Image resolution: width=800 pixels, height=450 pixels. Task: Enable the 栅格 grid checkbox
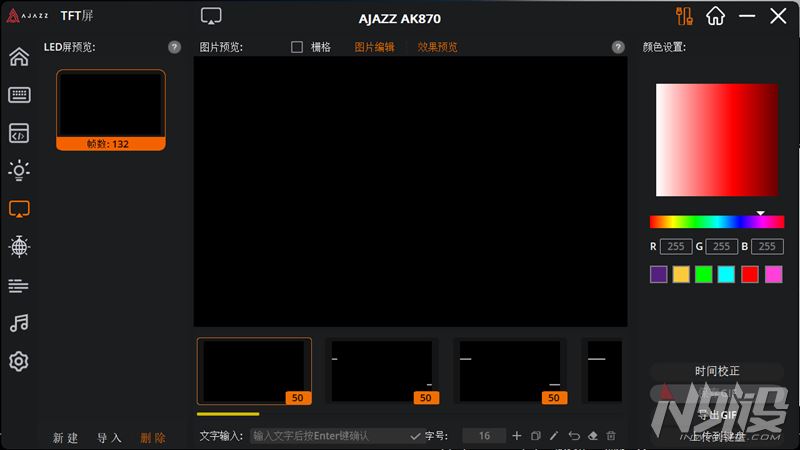[x=297, y=47]
